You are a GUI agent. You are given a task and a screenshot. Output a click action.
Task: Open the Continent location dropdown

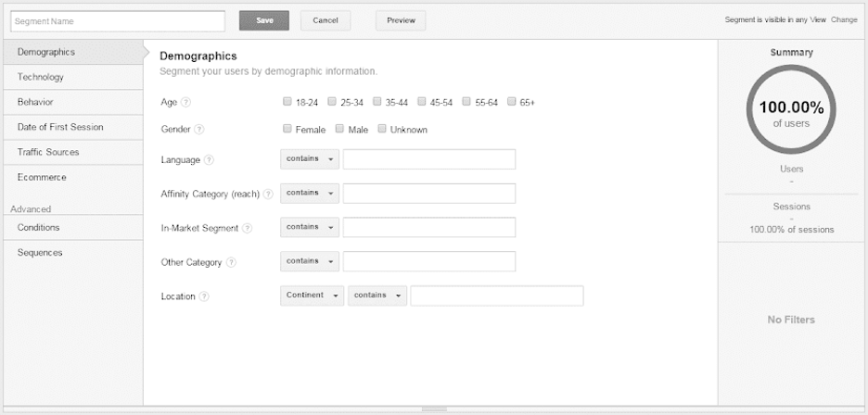pyautogui.click(x=312, y=296)
